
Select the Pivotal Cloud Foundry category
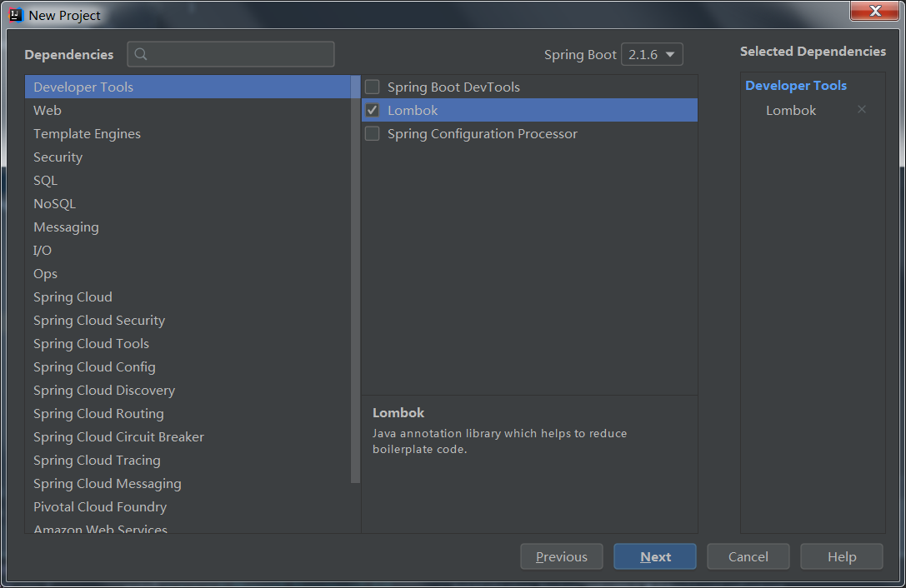click(188, 506)
